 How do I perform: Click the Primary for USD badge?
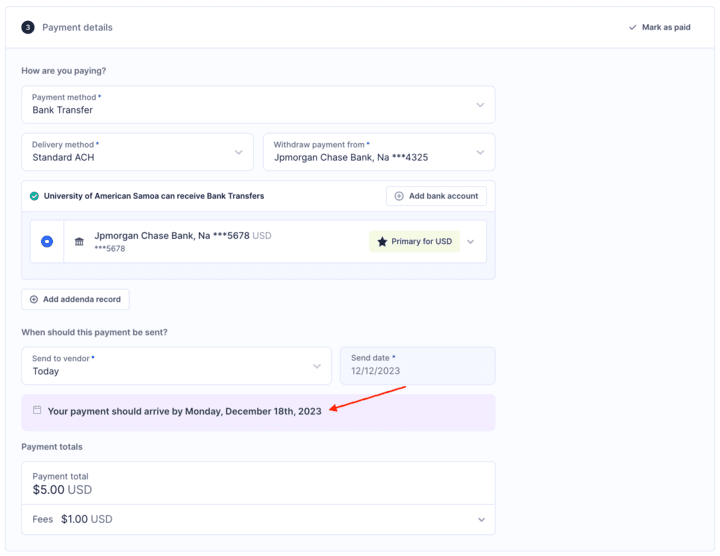(x=414, y=242)
